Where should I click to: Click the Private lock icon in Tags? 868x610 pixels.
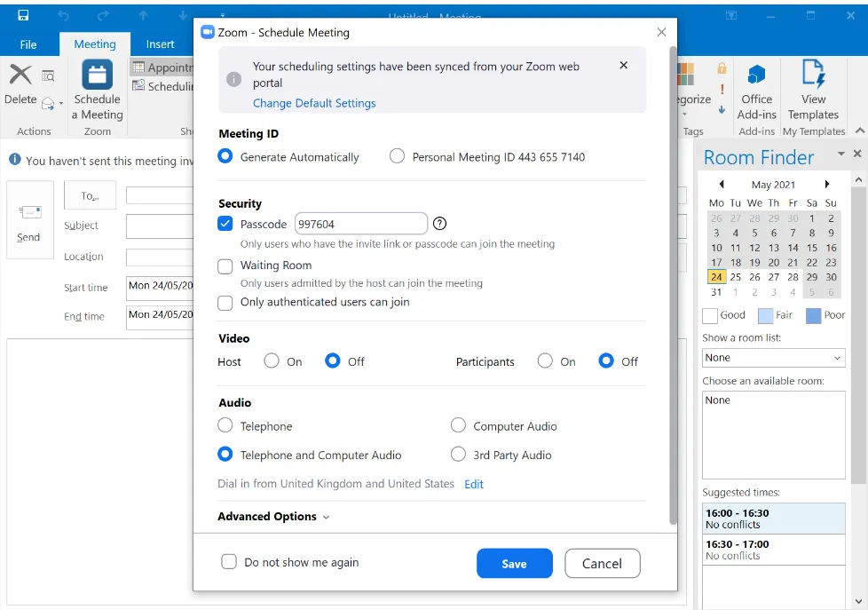(x=722, y=68)
